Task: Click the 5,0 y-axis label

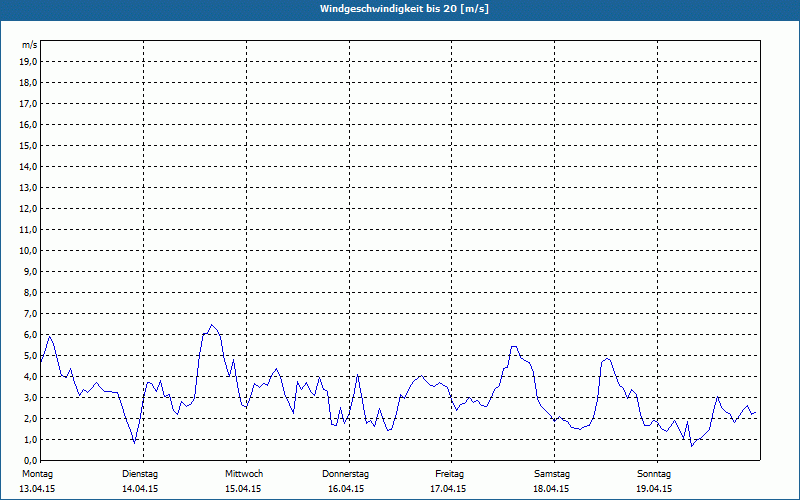Action: [x=30, y=356]
